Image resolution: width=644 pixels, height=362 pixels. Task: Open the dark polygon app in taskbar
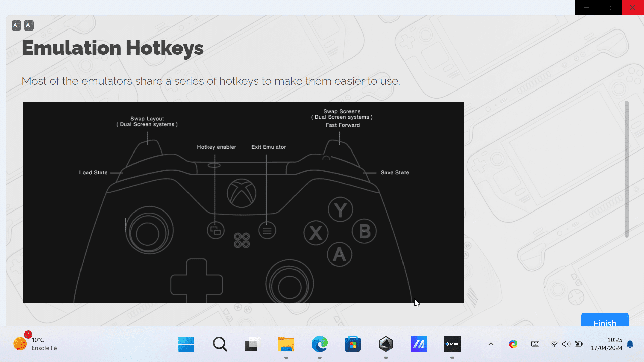[x=386, y=344]
